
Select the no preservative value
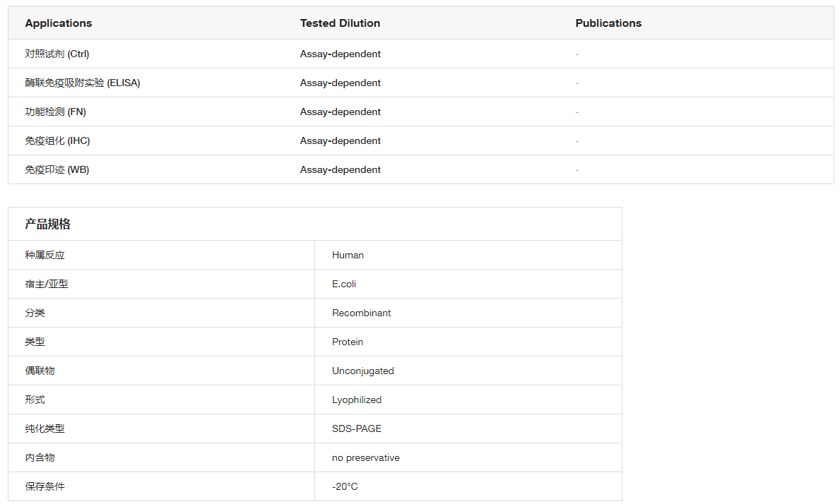(365, 457)
